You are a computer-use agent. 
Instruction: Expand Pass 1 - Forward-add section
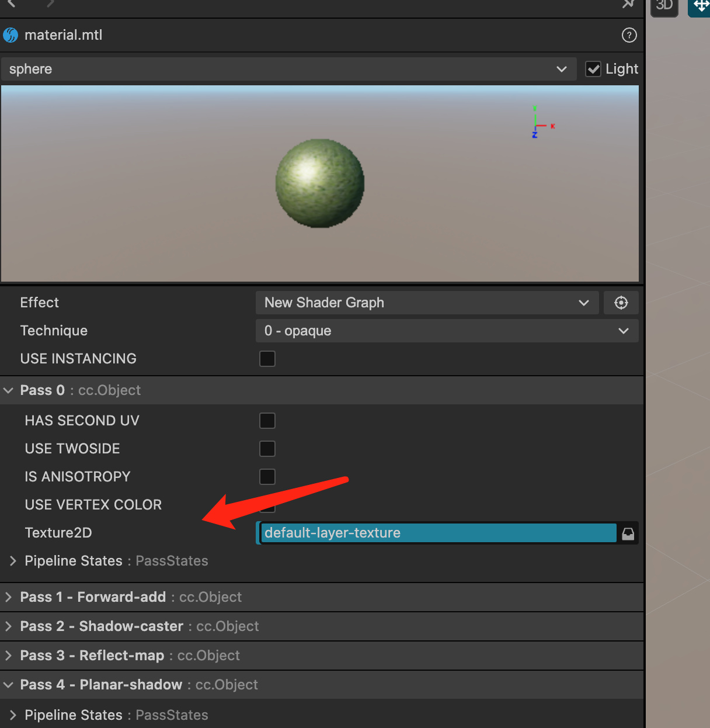(x=8, y=597)
